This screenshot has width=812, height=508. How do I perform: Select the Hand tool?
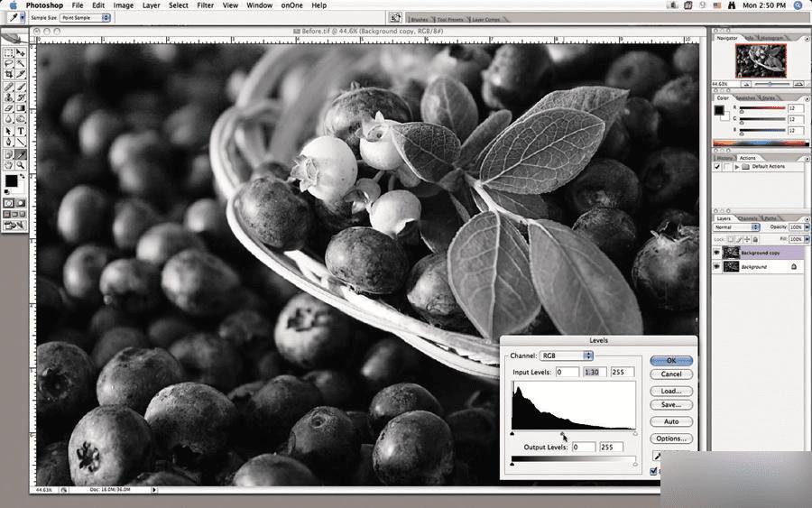(x=8, y=165)
